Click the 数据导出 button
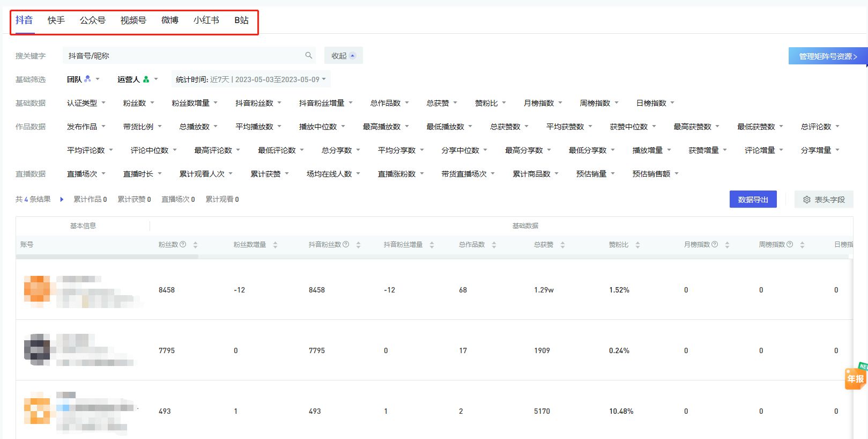 pos(753,199)
